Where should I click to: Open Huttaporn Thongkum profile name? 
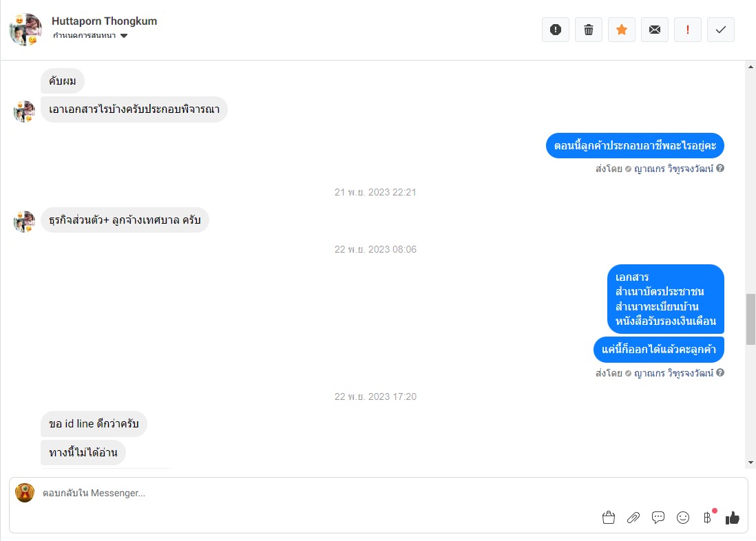104,21
